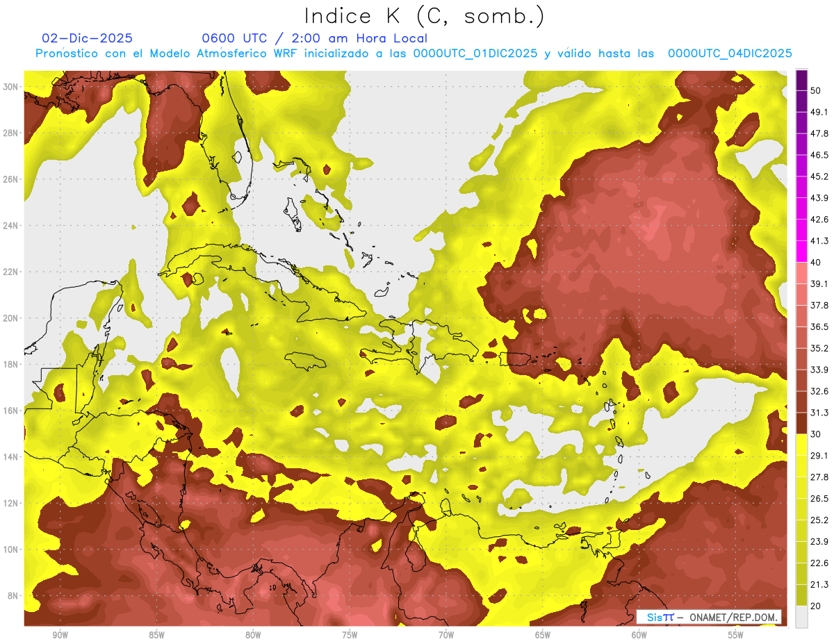Click the color bar value 20
The height and width of the screenshot is (644, 834).
point(816,606)
